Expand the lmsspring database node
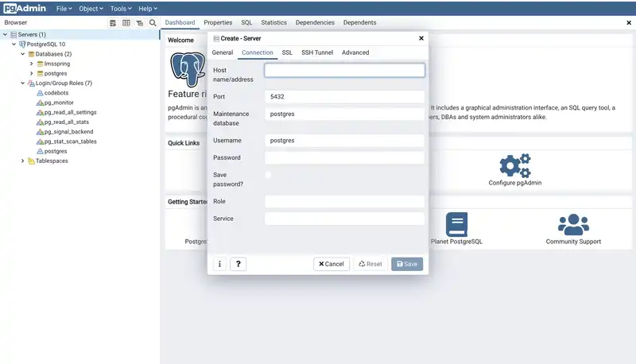The width and height of the screenshot is (636, 364). point(31,64)
